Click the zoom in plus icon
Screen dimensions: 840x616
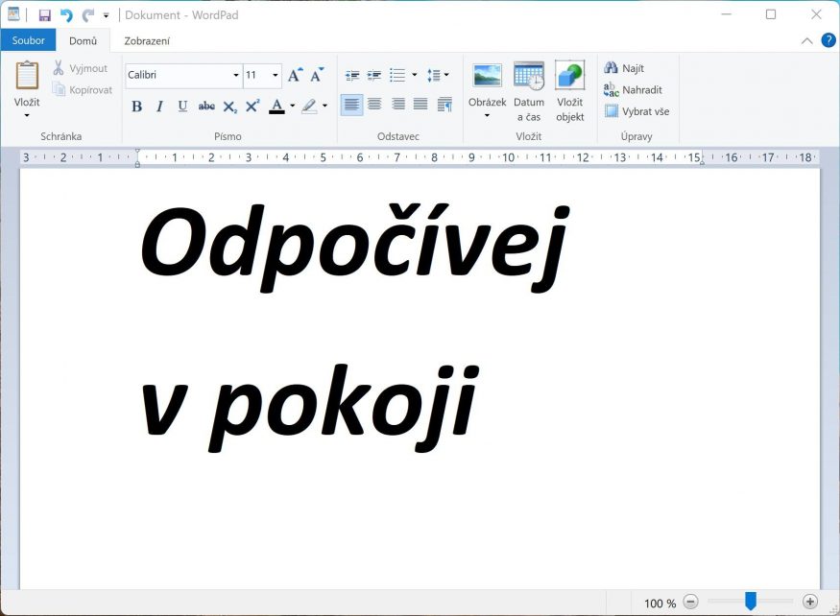[x=810, y=602]
